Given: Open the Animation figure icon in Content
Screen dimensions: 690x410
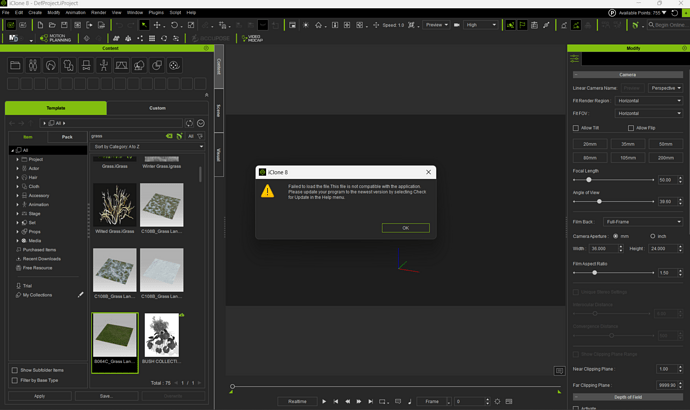Looking at the screenshot, I should pos(103,66).
